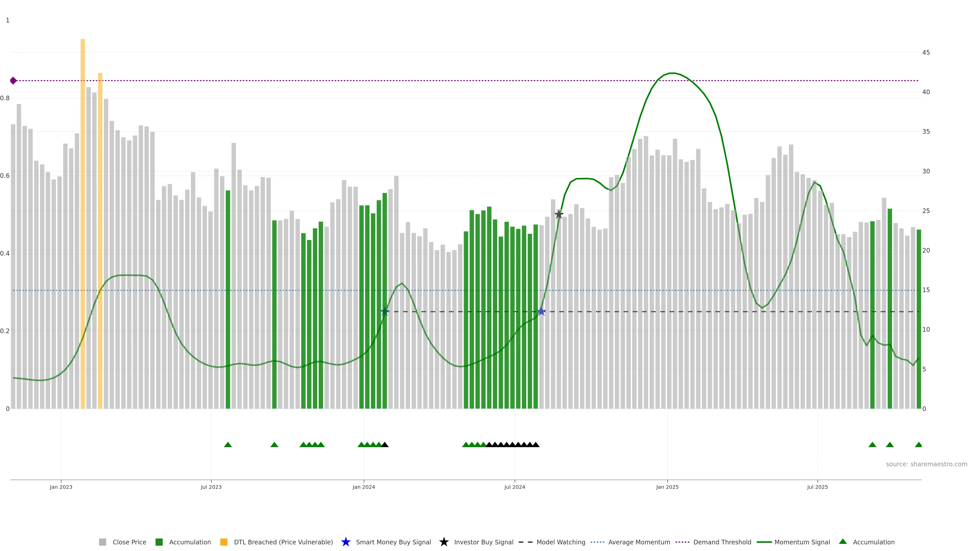980x551 pixels.
Task: Click the last black triangle marker after Jul 2024
Action: (536, 445)
